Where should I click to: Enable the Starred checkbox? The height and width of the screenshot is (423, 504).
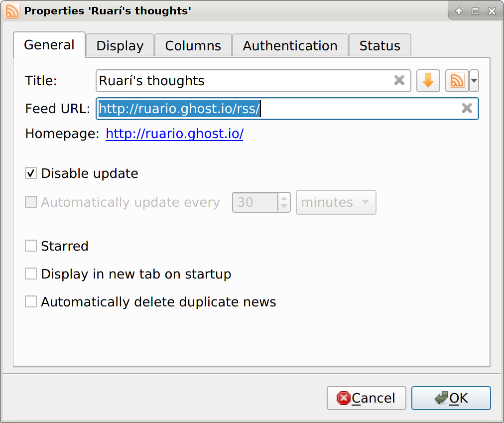[30, 246]
